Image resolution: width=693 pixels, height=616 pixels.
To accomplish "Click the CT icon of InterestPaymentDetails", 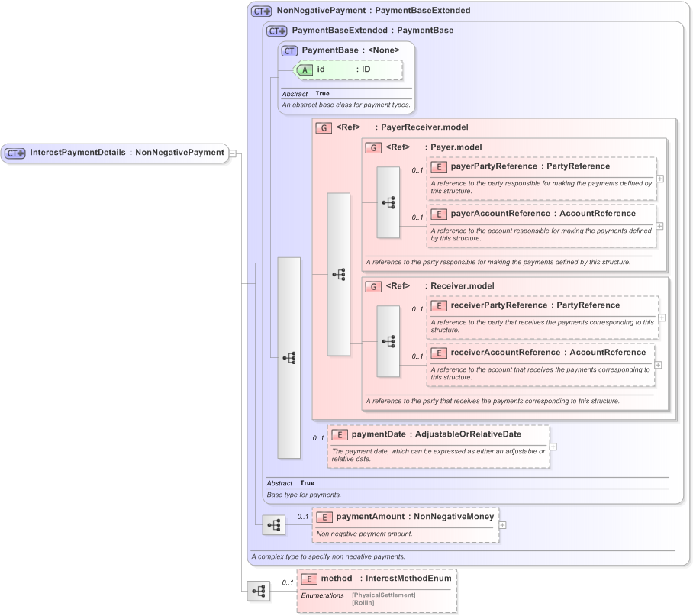I will 15,153.
